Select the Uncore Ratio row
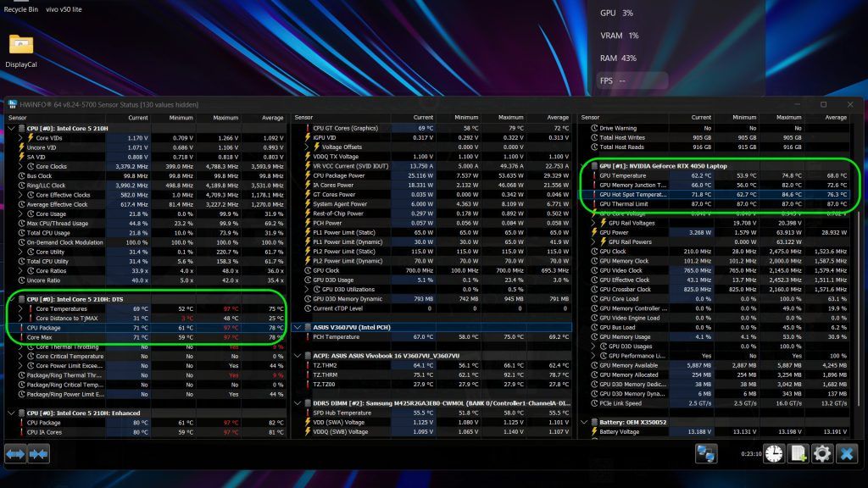Viewport: 868px width, 488px height. [x=147, y=280]
